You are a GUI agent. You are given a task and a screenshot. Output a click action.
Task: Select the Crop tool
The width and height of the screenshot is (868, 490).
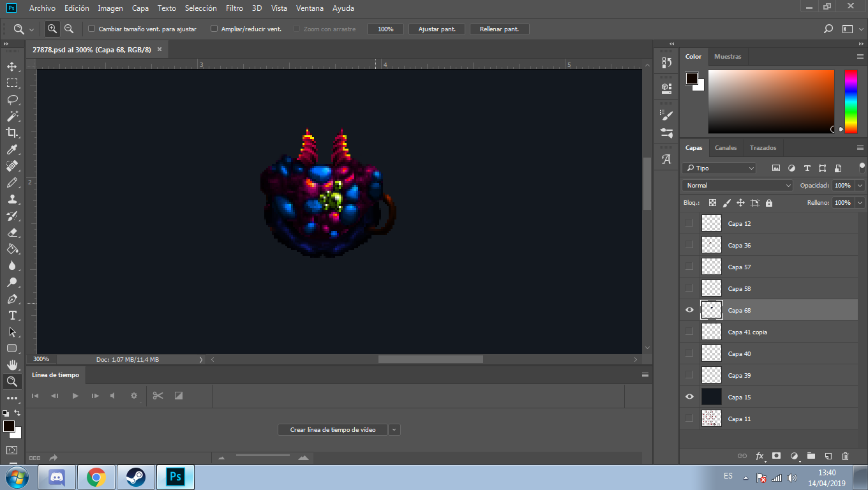(x=12, y=133)
